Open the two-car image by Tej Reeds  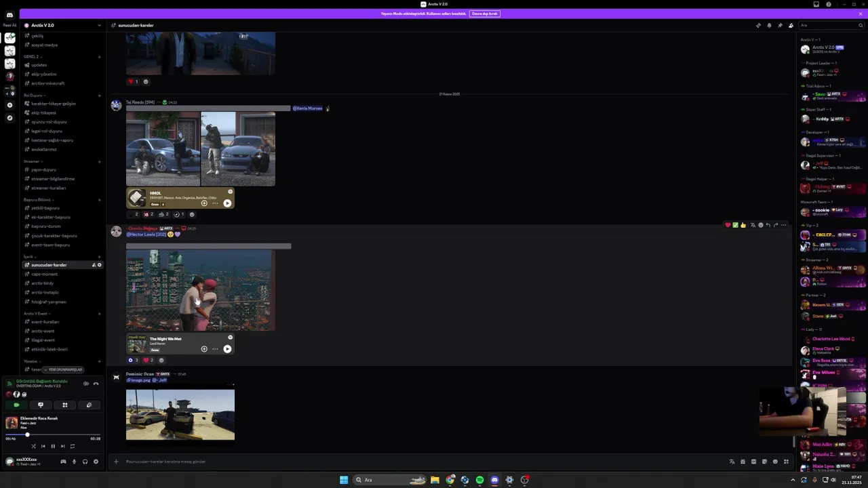201,149
